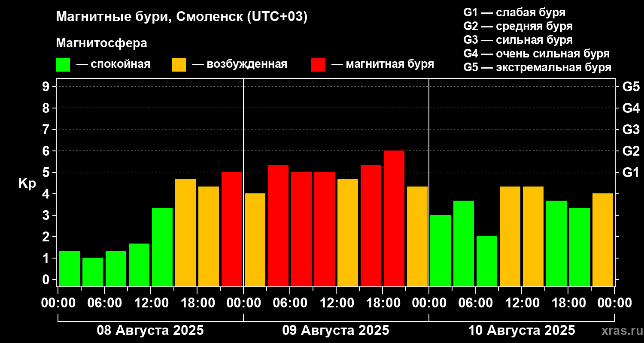Screen dimensions: 644x343
Task: Click the 9 August 12:00–15:00 yellow bar
Action: 348,232
